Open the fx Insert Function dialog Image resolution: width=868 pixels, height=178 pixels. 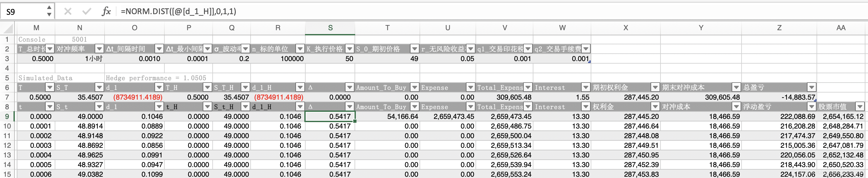pyautogui.click(x=106, y=12)
